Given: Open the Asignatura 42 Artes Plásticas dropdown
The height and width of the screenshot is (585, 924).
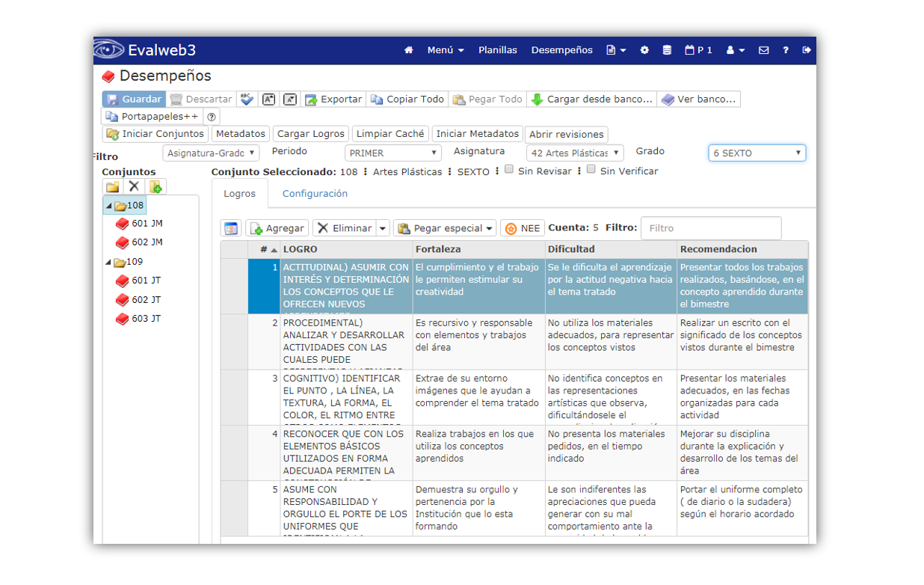Looking at the screenshot, I should coord(575,153).
